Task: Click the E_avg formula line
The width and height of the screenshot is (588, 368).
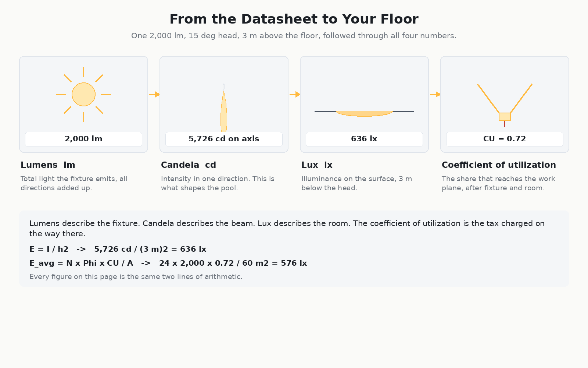Action: tap(168, 263)
